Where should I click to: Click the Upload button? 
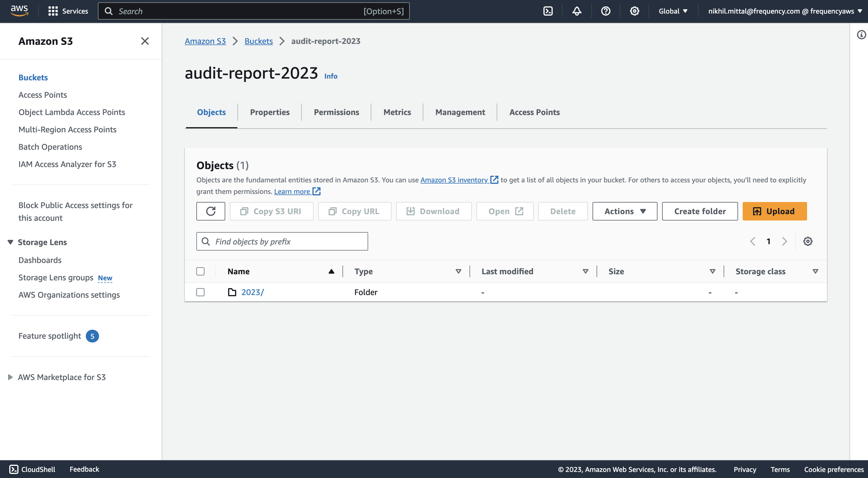click(775, 211)
